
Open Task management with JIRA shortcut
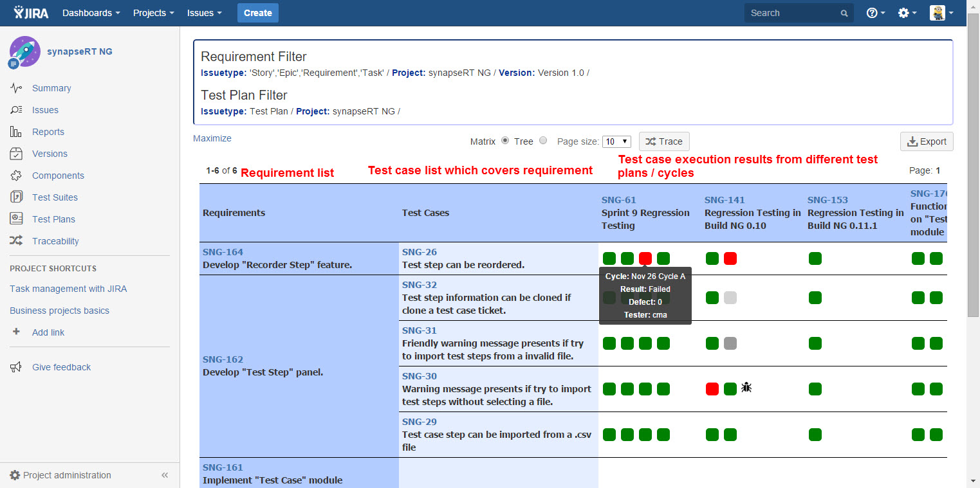pyautogui.click(x=68, y=289)
